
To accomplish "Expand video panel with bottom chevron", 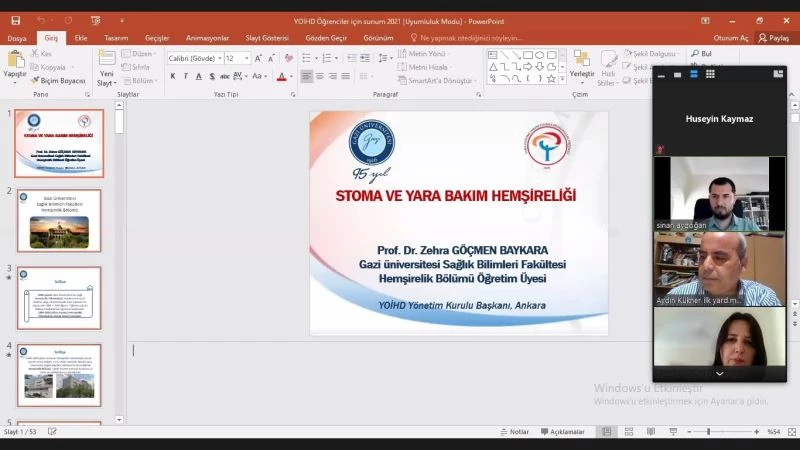I will (x=719, y=373).
